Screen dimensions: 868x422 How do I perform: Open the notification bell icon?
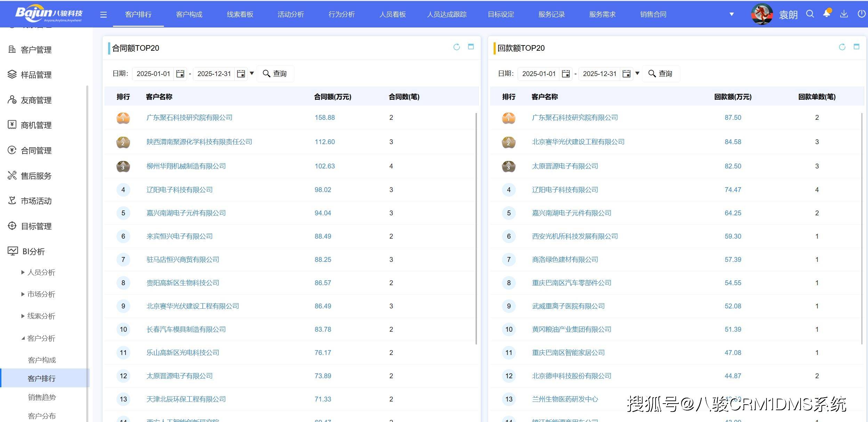827,14
